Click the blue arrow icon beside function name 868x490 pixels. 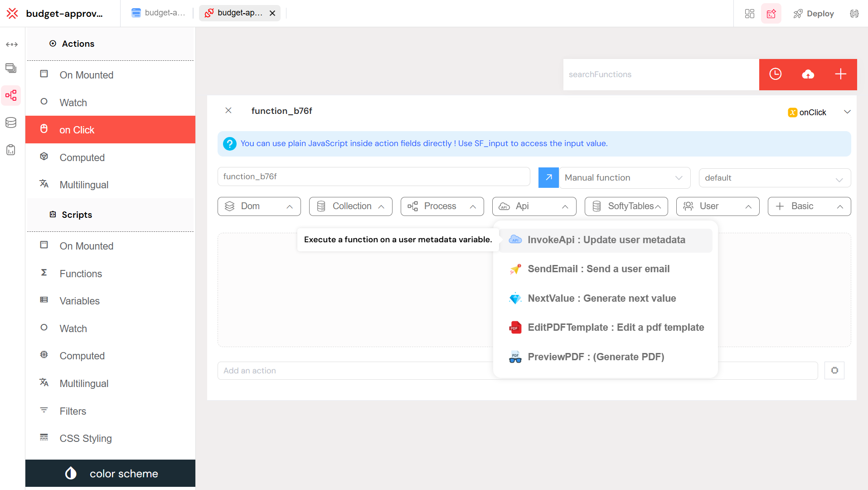coord(548,177)
